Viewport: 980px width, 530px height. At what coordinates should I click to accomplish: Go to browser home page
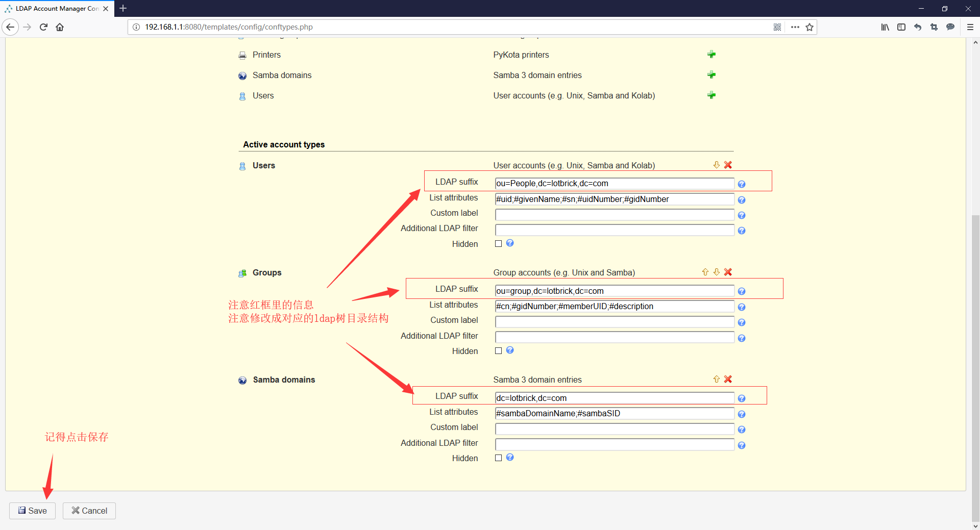pyautogui.click(x=60, y=27)
